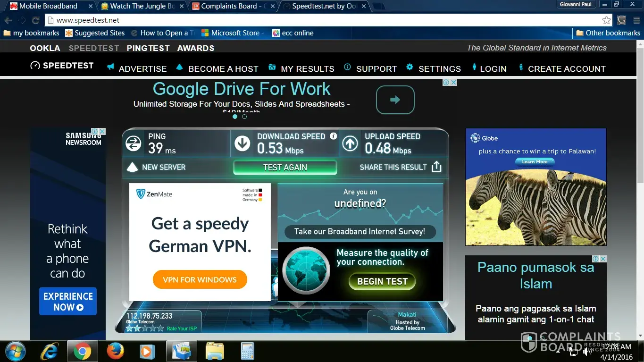This screenshot has height=362, width=644.
Task: Click the New Server icon
Action: [133, 167]
